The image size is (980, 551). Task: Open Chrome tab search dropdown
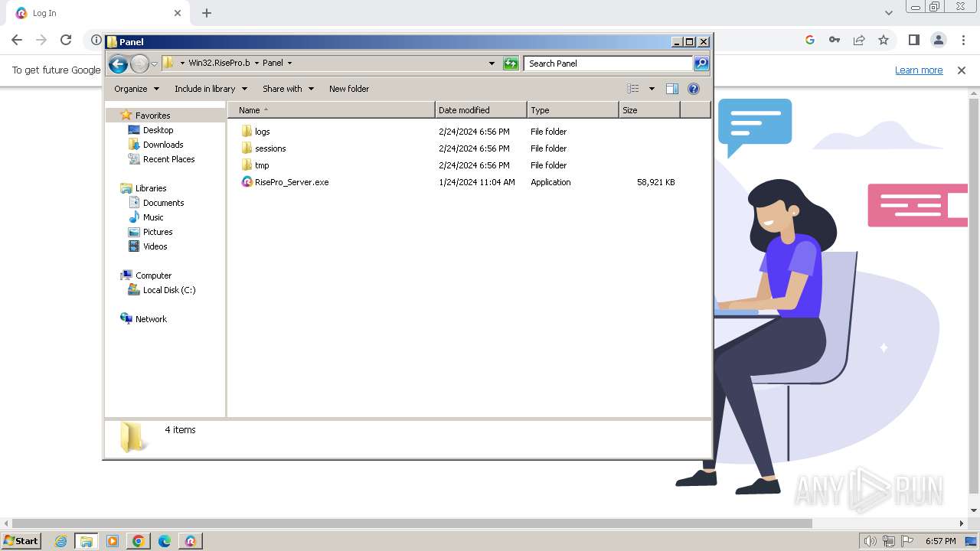(889, 13)
